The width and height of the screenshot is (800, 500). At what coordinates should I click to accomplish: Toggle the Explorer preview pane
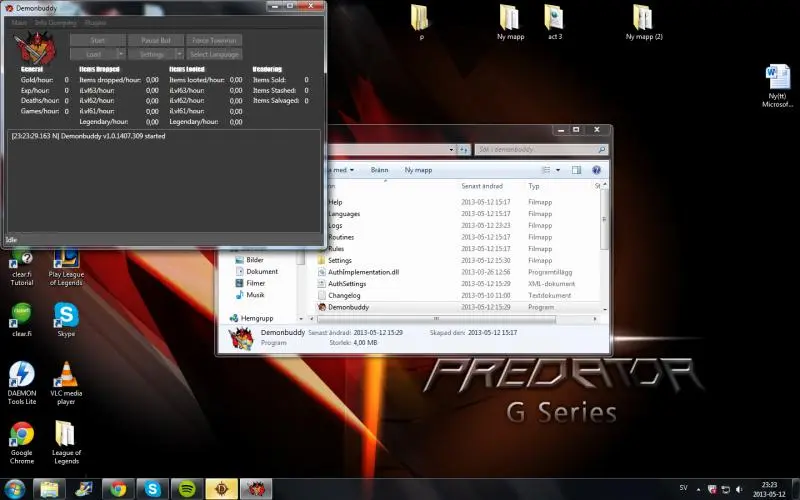click(x=576, y=170)
